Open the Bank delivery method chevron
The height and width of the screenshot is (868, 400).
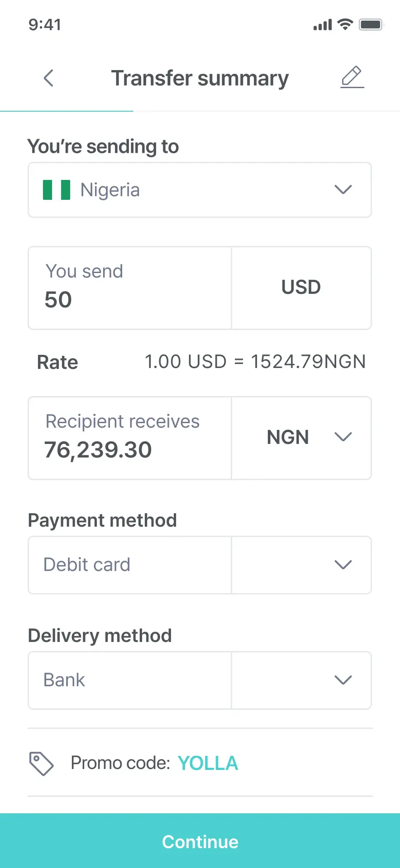pyautogui.click(x=343, y=680)
